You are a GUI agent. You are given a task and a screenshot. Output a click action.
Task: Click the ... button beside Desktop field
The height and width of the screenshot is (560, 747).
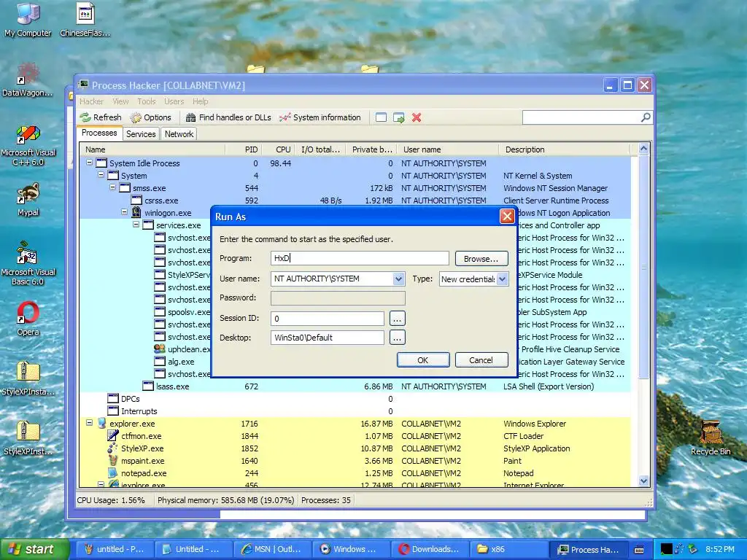click(x=398, y=338)
